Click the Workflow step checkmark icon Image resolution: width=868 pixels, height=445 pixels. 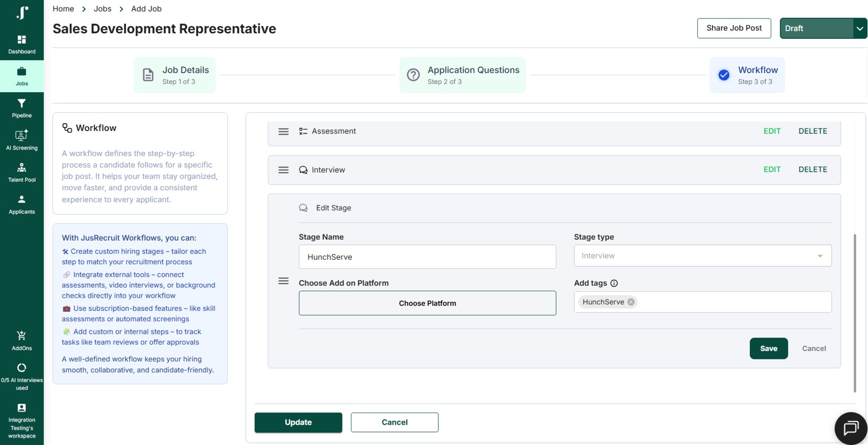point(724,75)
